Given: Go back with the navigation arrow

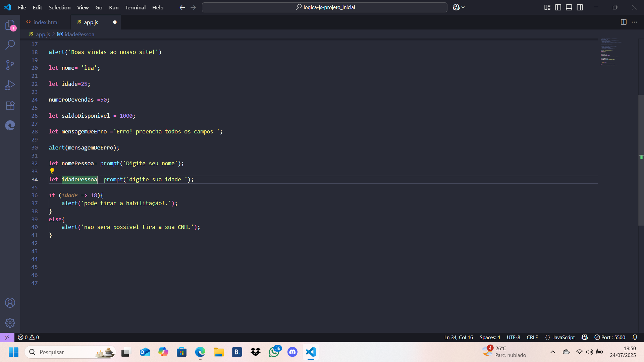Looking at the screenshot, I should (182, 7).
